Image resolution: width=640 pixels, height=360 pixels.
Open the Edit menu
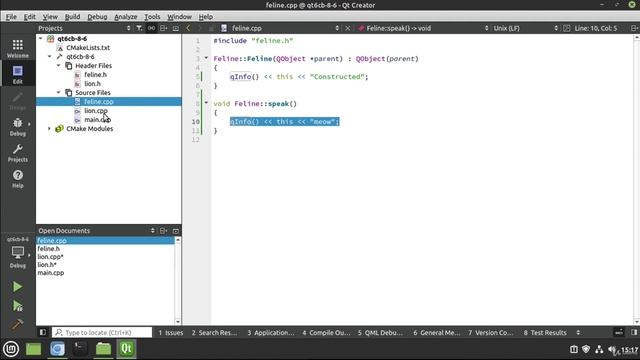point(29,17)
